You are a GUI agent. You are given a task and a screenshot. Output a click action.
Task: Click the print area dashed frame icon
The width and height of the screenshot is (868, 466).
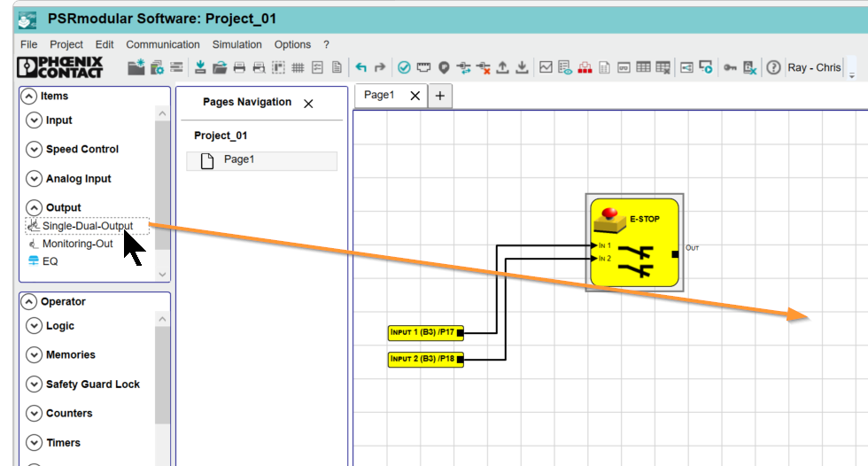click(x=278, y=67)
